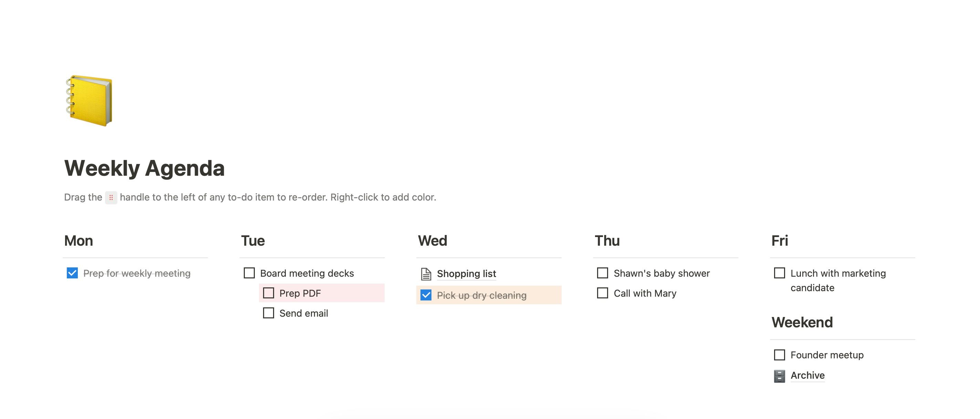
Task: Uncheck the Pick up dry cleaning checkbox
Action: click(426, 295)
